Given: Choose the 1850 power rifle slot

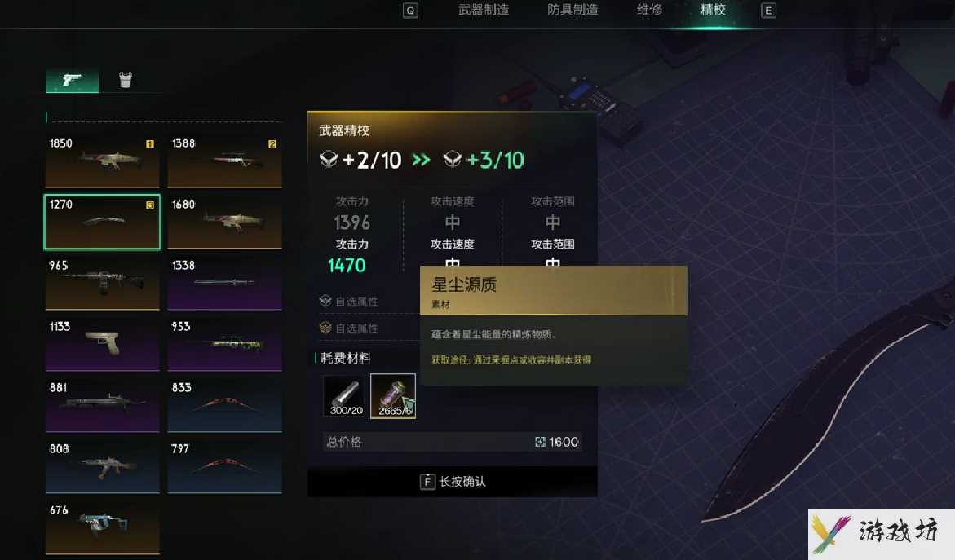Looking at the screenshot, I should 102,161.
